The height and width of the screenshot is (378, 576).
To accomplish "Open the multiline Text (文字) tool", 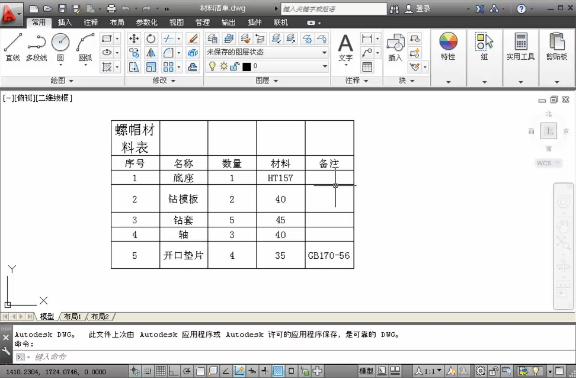I will pos(345,48).
